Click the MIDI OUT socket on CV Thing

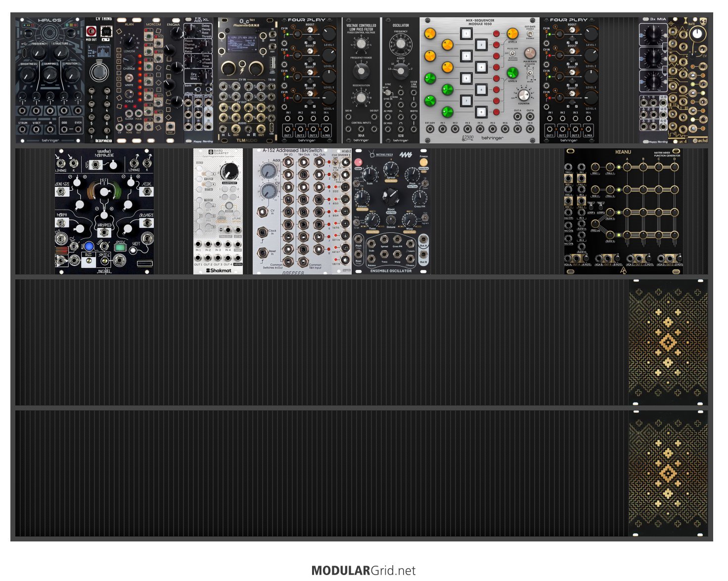click(x=91, y=32)
